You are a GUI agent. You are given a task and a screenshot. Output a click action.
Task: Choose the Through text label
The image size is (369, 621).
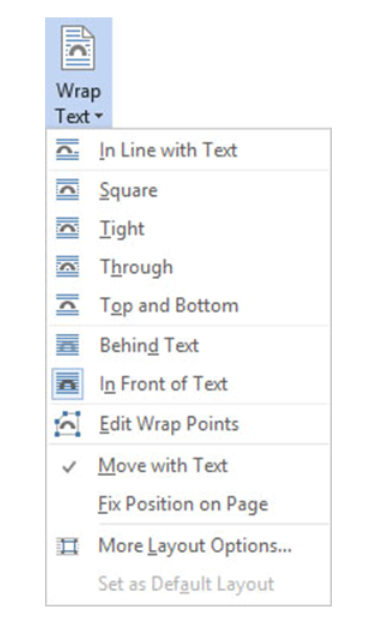[136, 267]
